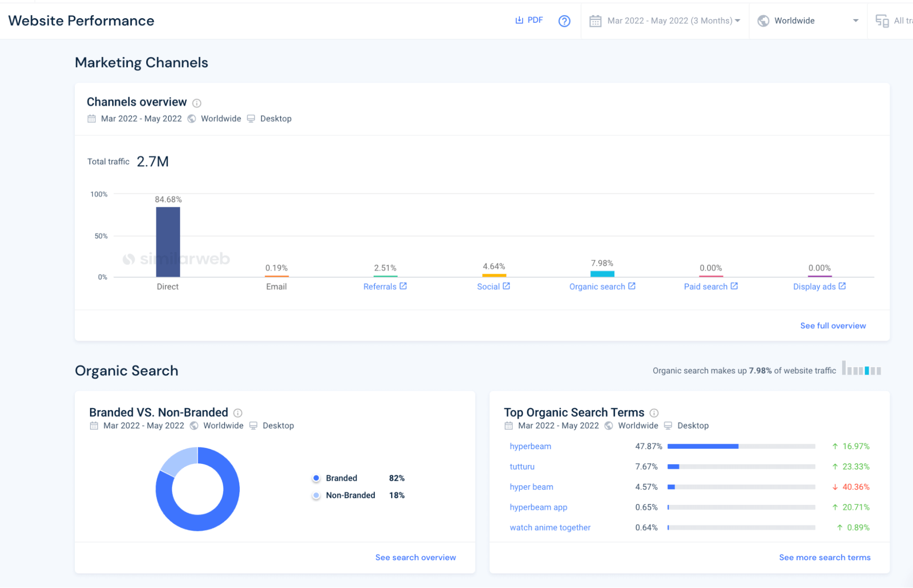Image resolution: width=913 pixels, height=588 pixels.
Task: Click See search overview link
Action: tap(415, 557)
